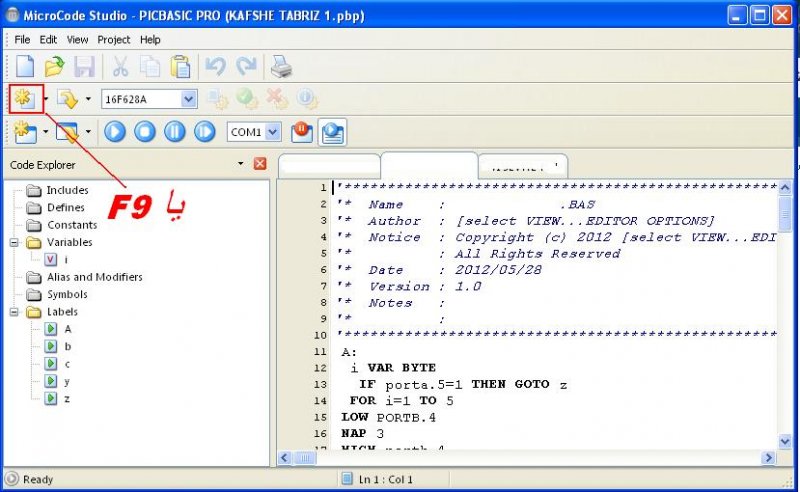Click the red-bubble monitor icon after COM1
The width and height of the screenshot is (800, 492).
[x=302, y=132]
